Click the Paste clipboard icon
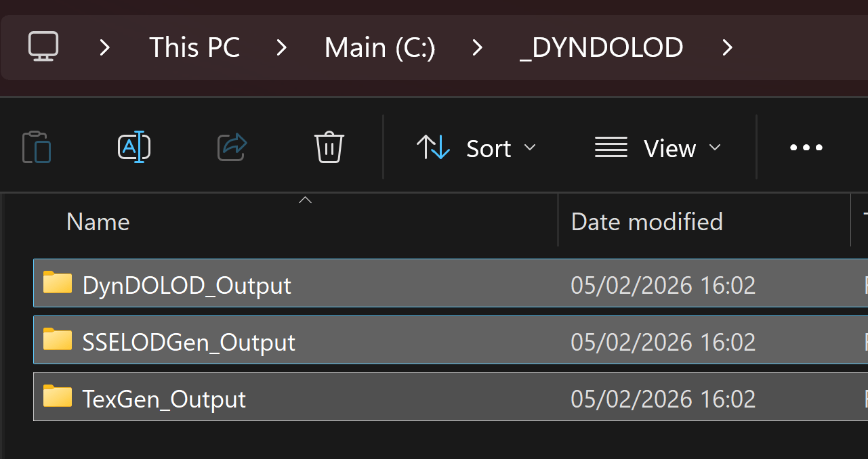 (37, 148)
